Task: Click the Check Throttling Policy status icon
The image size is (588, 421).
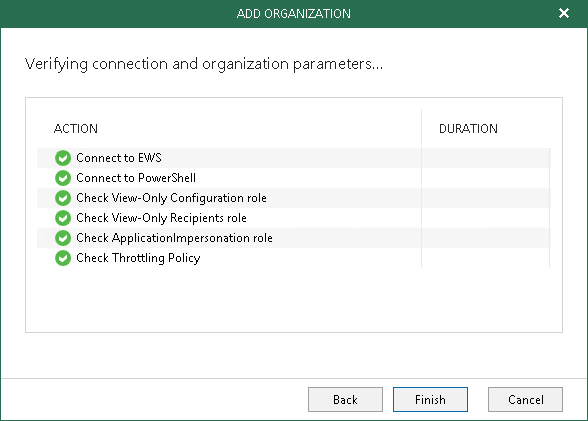Action: coord(63,258)
